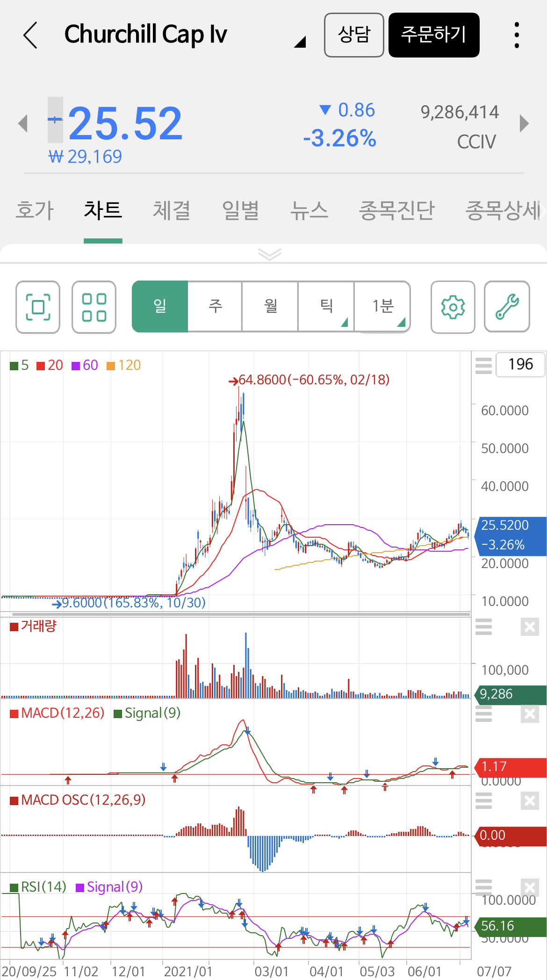This screenshot has width=547, height=980.
Task: Close the 거래량 volume panel
Action: tap(530, 627)
